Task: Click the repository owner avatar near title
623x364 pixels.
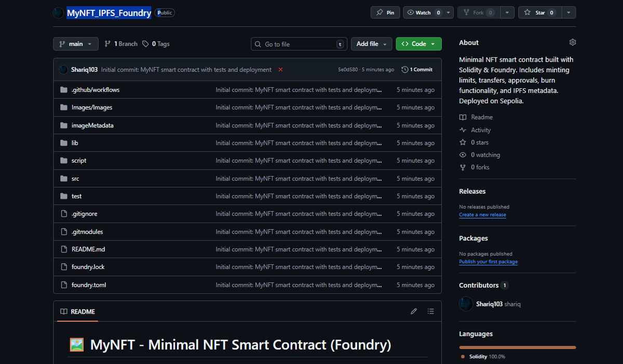Action: (58, 12)
